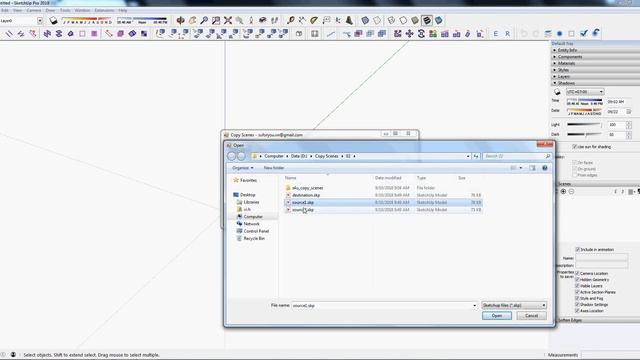Toggle Include in animation checkbox
640x360 pixels.
pos(578,249)
